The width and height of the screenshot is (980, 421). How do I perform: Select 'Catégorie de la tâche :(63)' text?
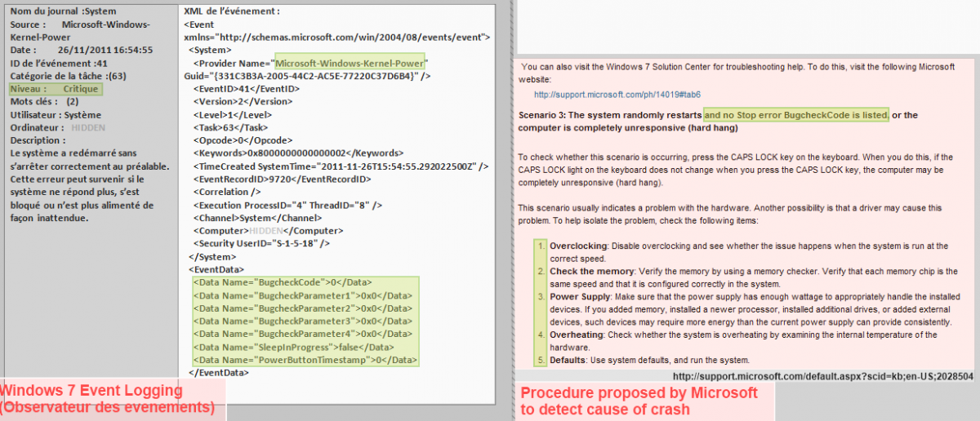point(68,76)
